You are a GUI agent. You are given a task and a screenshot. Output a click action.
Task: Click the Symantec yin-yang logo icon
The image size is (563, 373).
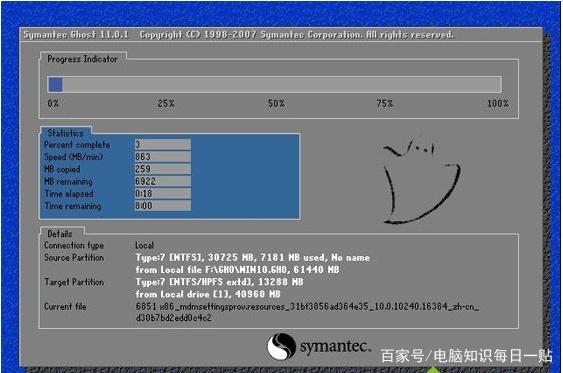coord(281,346)
